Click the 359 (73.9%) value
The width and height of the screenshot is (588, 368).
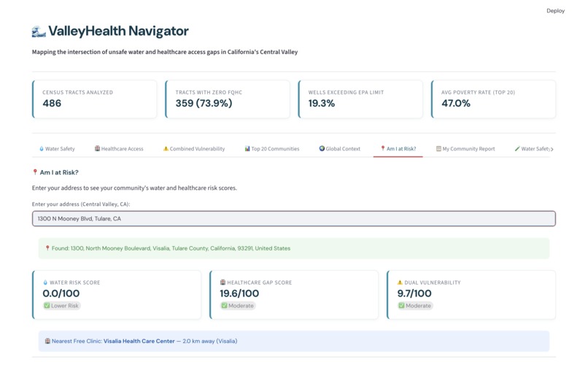[204, 103]
